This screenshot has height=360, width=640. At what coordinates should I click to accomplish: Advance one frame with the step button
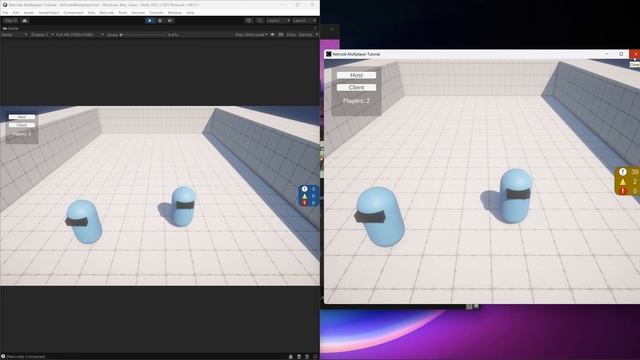(170, 20)
